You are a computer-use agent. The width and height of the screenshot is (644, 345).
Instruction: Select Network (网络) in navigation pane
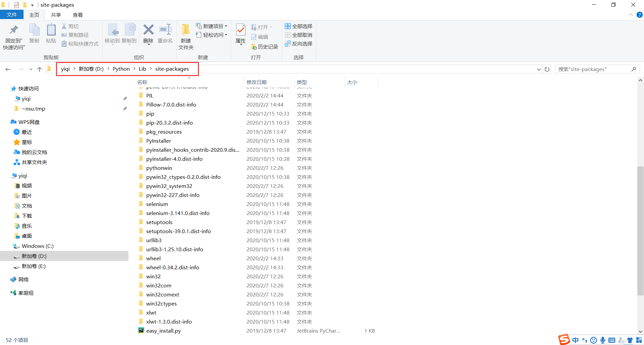(23, 279)
